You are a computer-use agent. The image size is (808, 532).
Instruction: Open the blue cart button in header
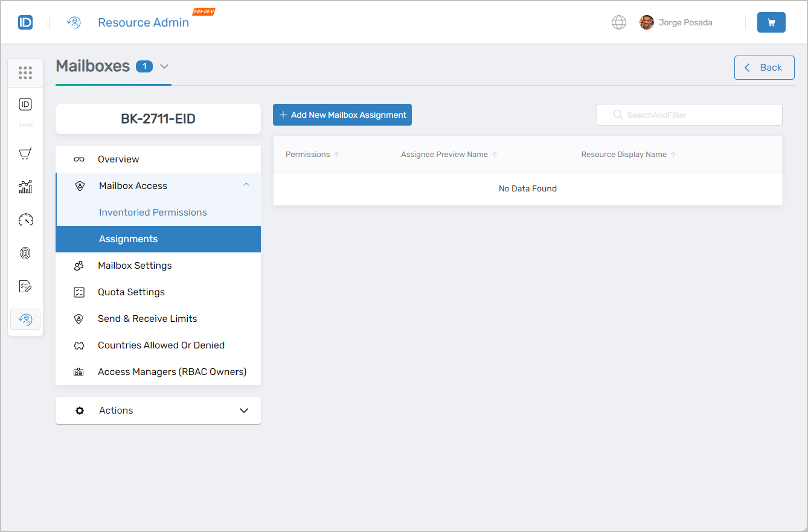click(x=771, y=22)
